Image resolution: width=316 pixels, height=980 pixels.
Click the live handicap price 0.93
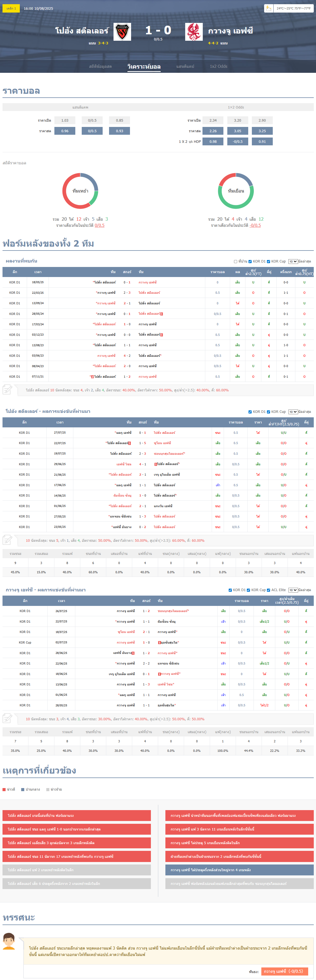[119, 131]
